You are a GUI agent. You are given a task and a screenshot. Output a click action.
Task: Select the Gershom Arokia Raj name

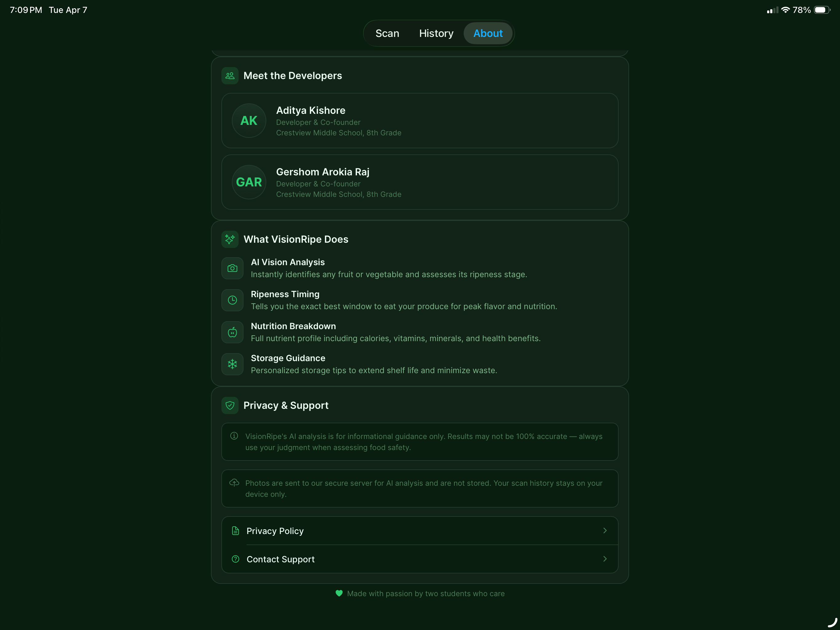[323, 172]
